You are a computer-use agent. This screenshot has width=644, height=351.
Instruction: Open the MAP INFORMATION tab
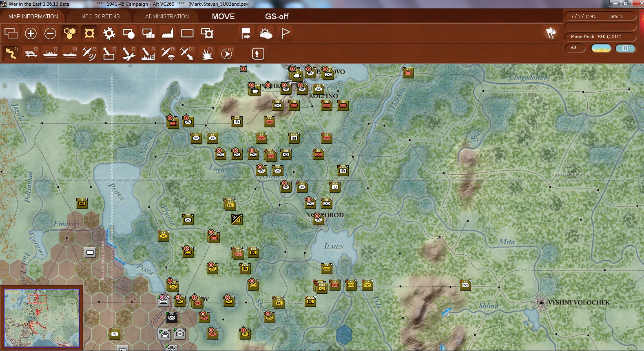click(33, 16)
